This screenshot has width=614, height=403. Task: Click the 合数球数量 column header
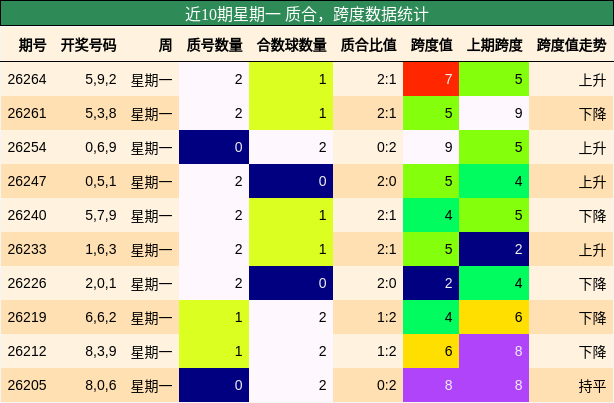point(292,45)
